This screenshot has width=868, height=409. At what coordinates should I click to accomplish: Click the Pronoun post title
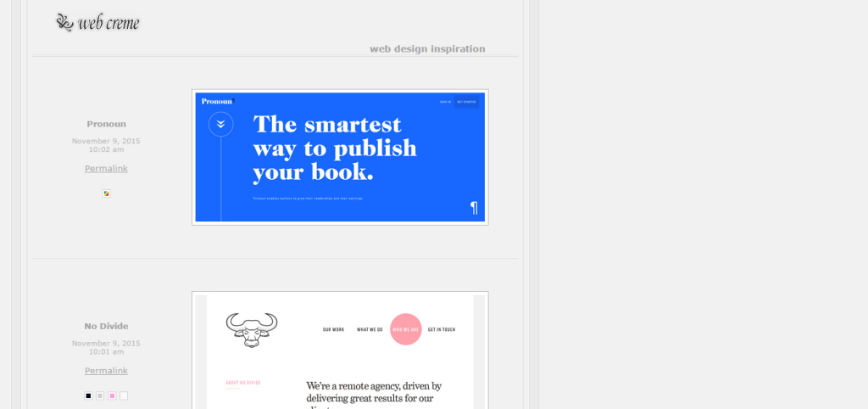pos(106,124)
